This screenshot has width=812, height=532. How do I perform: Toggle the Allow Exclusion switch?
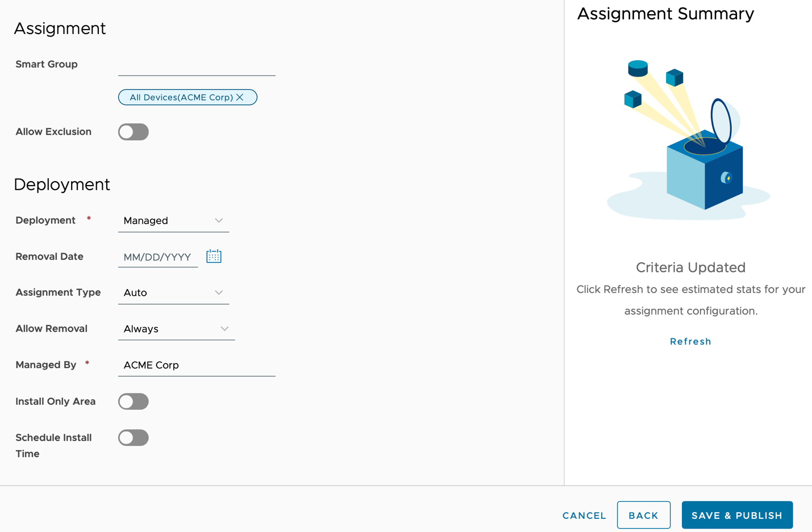click(134, 132)
